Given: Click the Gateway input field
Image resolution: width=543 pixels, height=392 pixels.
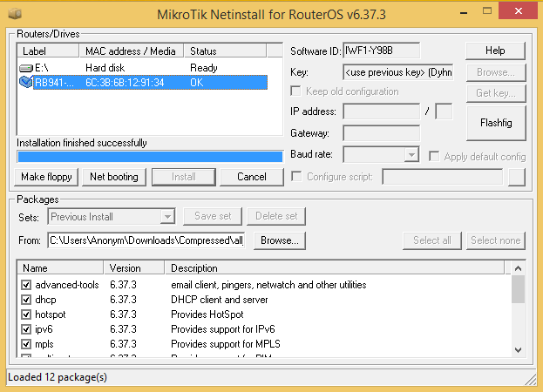Looking at the screenshot, I should (x=381, y=133).
